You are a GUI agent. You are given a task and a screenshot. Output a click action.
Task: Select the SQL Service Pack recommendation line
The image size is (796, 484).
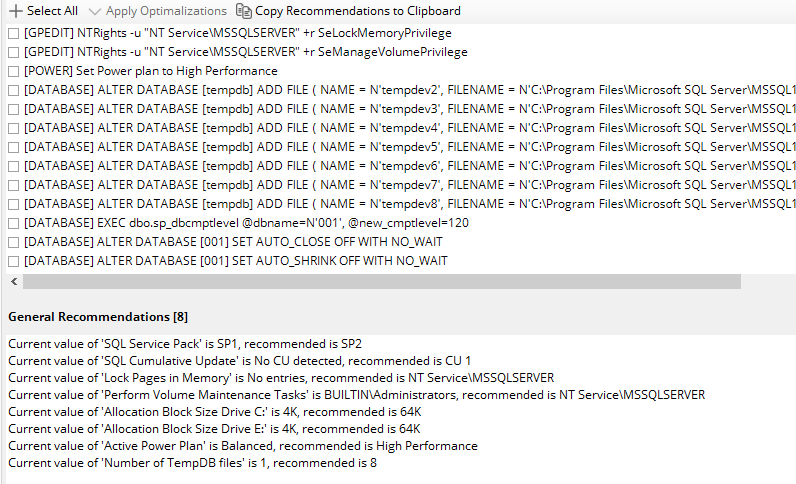185,344
